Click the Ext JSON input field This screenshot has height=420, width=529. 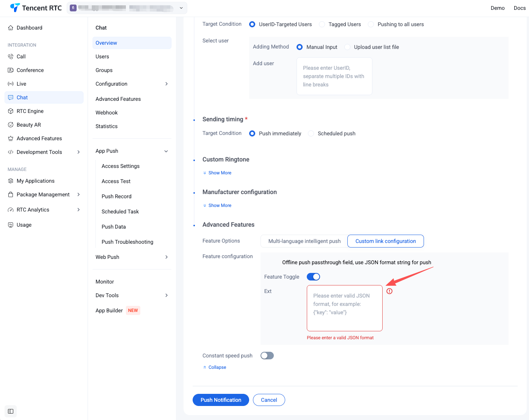pyautogui.click(x=344, y=308)
